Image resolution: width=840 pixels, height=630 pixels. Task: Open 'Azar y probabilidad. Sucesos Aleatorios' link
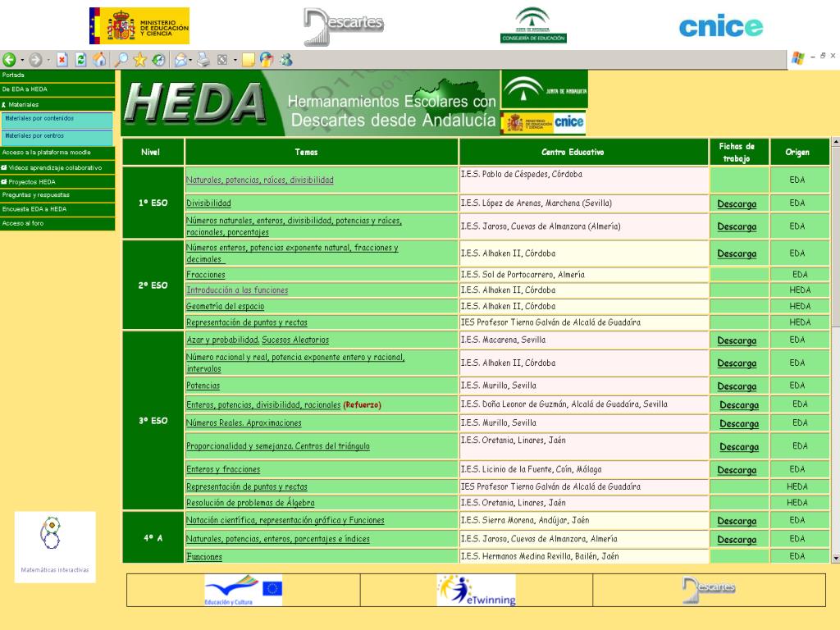tap(257, 340)
